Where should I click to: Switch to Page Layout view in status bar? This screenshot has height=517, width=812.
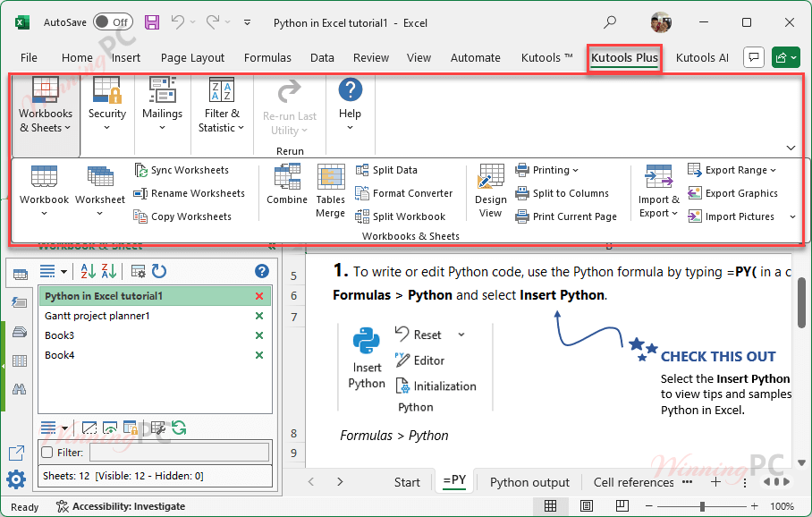pos(587,505)
